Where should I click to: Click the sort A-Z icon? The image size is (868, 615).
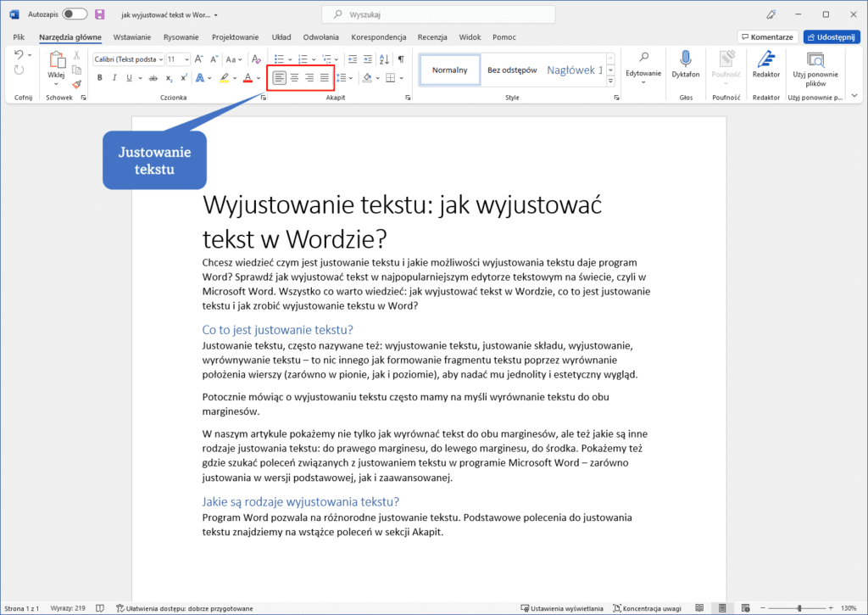(x=384, y=59)
